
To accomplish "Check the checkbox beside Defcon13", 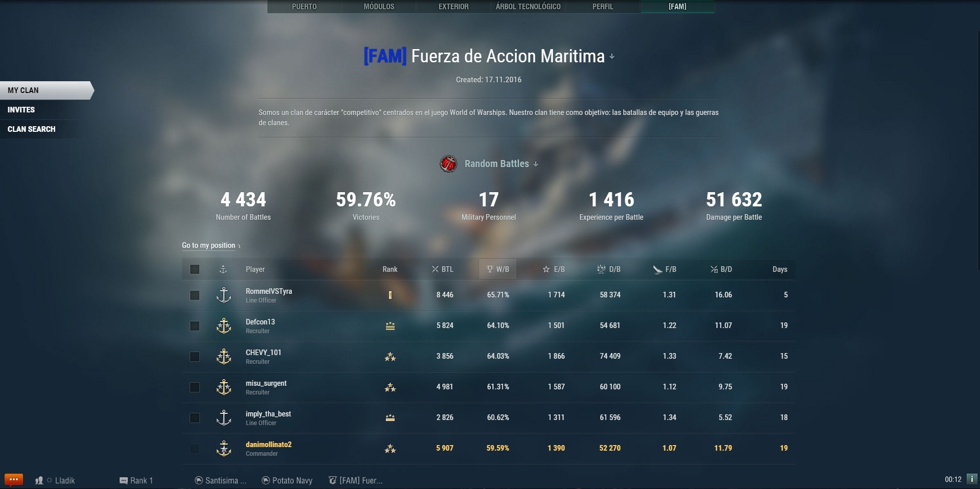I will click(x=195, y=325).
